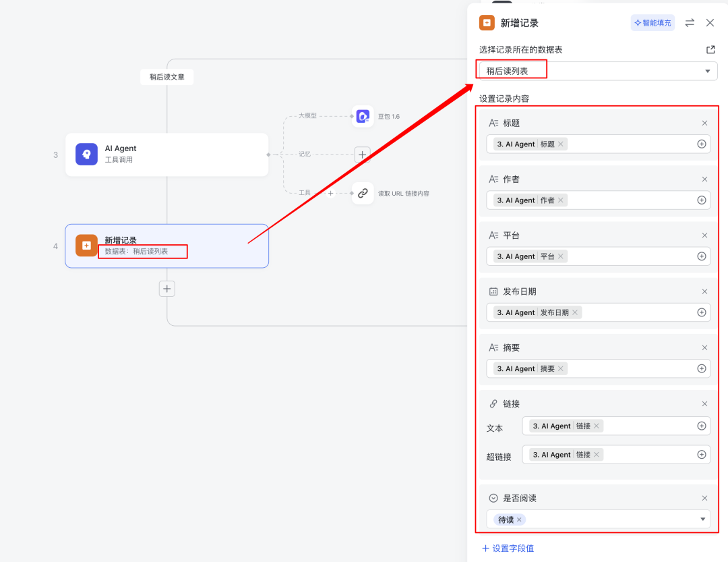Open the 待读 dropdown under 是否阅读

pyautogui.click(x=702, y=519)
